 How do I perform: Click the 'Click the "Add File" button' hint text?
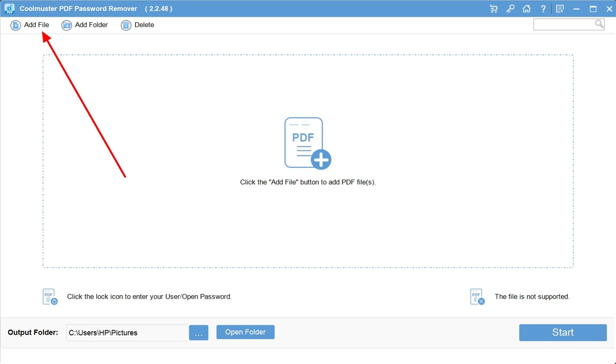tap(308, 182)
